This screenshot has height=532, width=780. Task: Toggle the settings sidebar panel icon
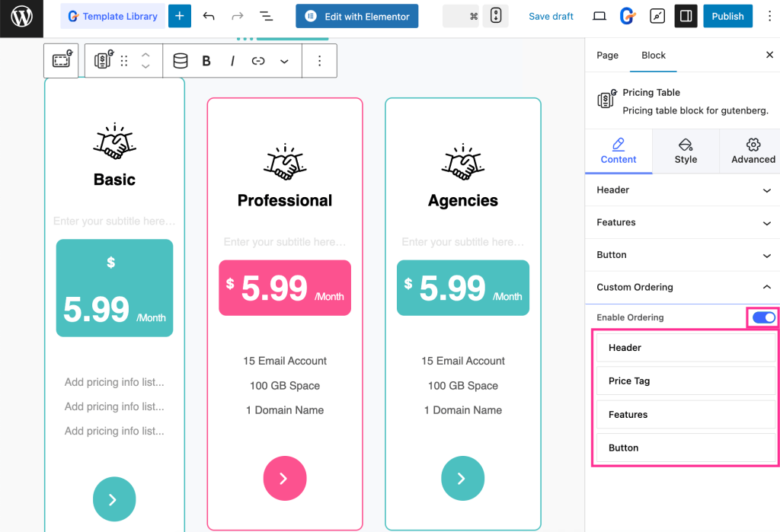coord(686,17)
